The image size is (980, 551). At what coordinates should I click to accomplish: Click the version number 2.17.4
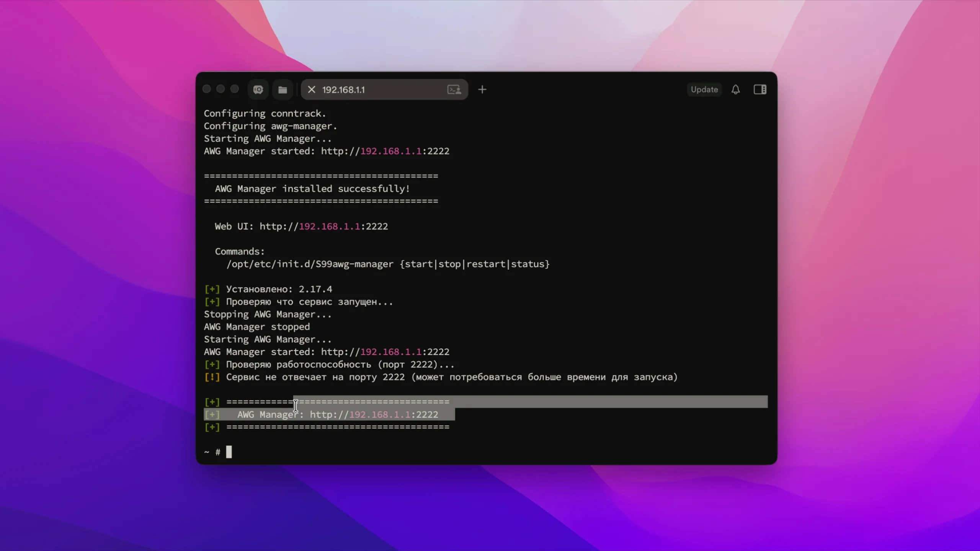[315, 289]
